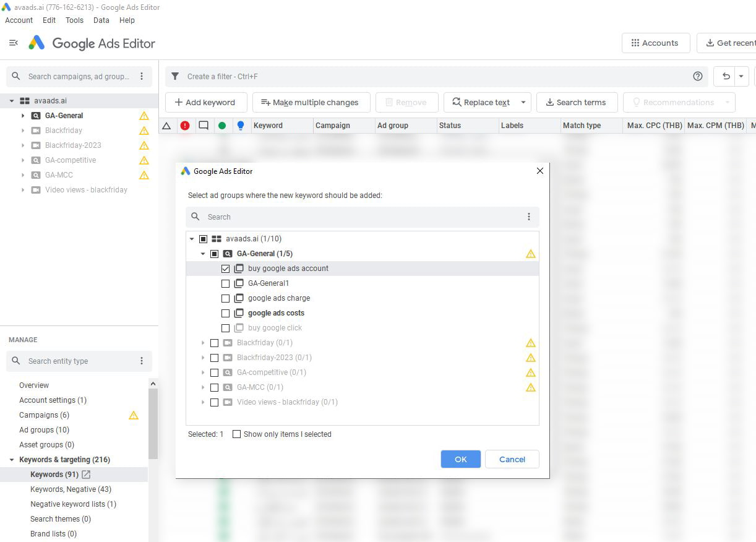This screenshot has width=756, height=542.
Task: Click the warning column header triangle icon
Action: click(166, 126)
